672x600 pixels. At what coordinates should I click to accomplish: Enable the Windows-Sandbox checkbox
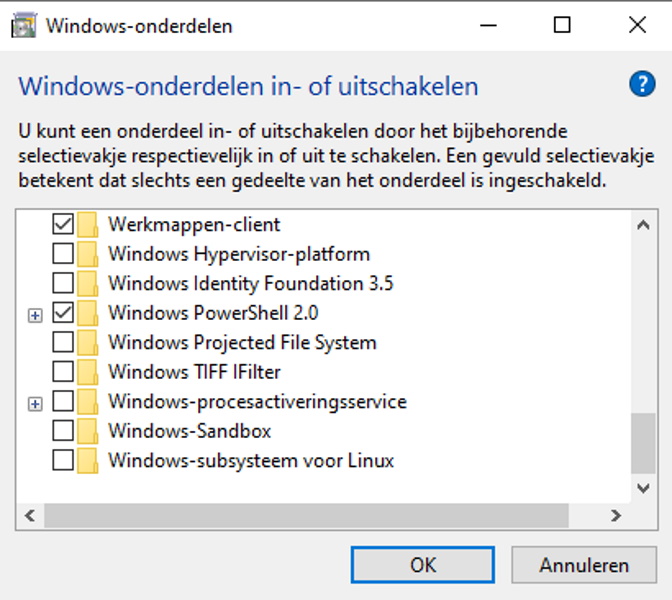[63, 432]
